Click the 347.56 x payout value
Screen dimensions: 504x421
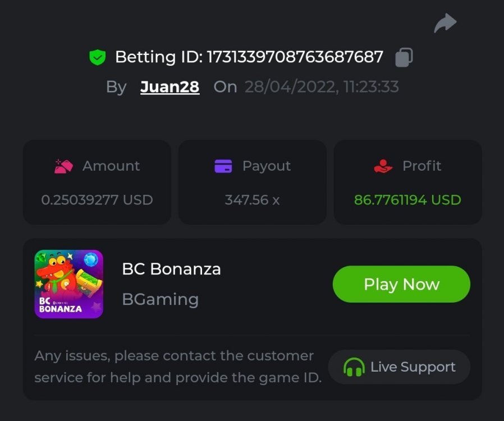tap(252, 200)
